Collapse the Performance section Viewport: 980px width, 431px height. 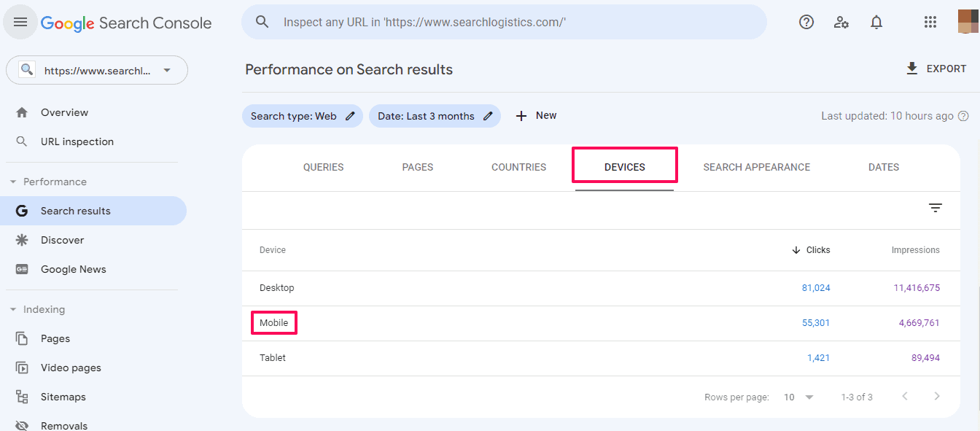coord(13,182)
